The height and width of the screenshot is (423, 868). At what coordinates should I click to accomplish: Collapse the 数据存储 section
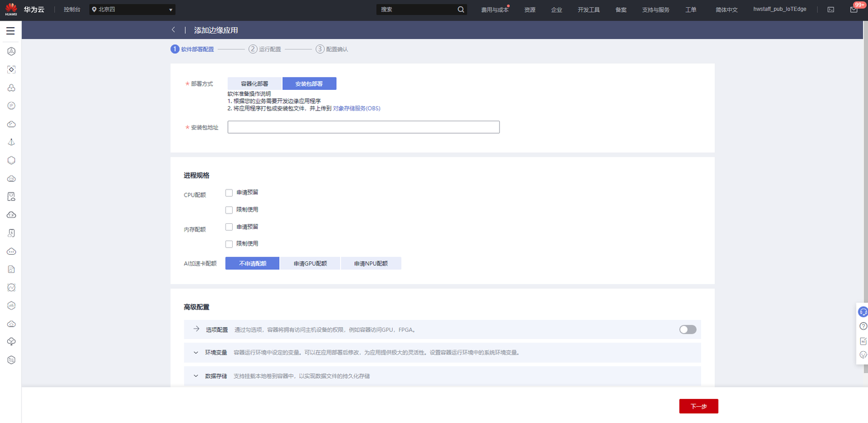[x=195, y=375]
